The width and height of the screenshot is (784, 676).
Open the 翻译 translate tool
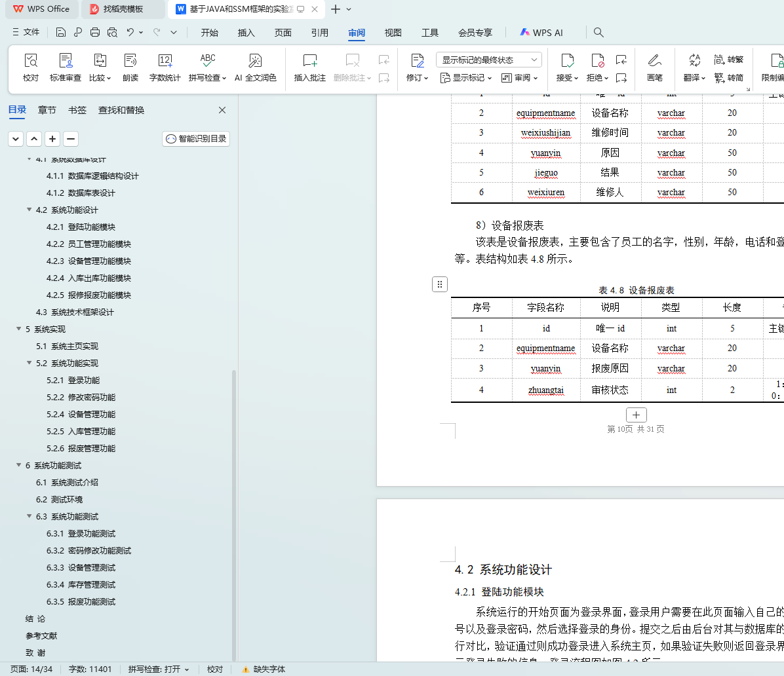click(694, 67)
